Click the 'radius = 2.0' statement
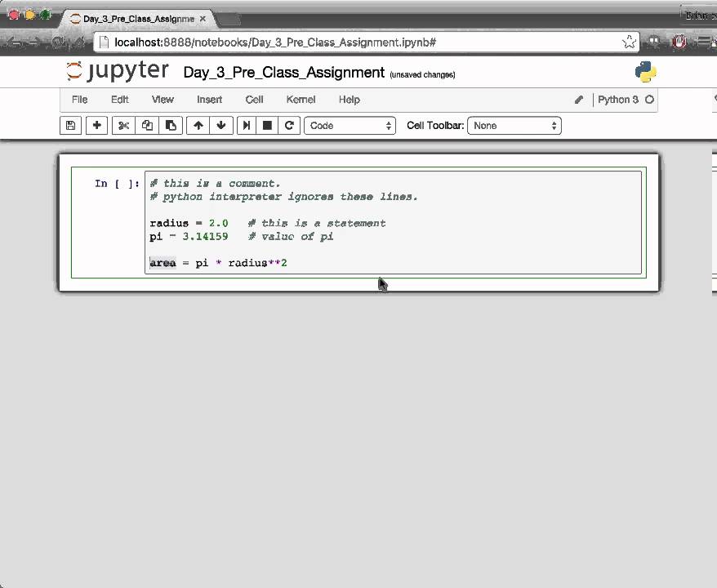Viewport: 717px width, 588px height. [x=189, y=223]
